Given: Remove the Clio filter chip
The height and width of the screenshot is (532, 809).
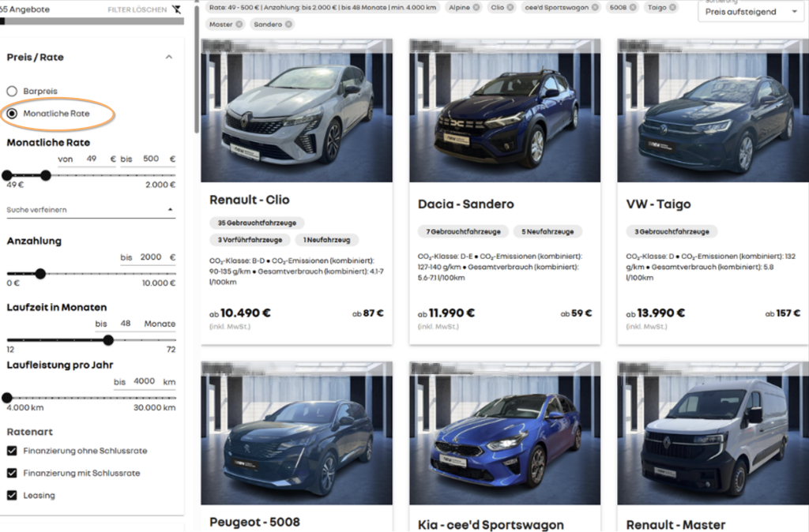Looking at the screenshot, I should (x=510, y=7).
